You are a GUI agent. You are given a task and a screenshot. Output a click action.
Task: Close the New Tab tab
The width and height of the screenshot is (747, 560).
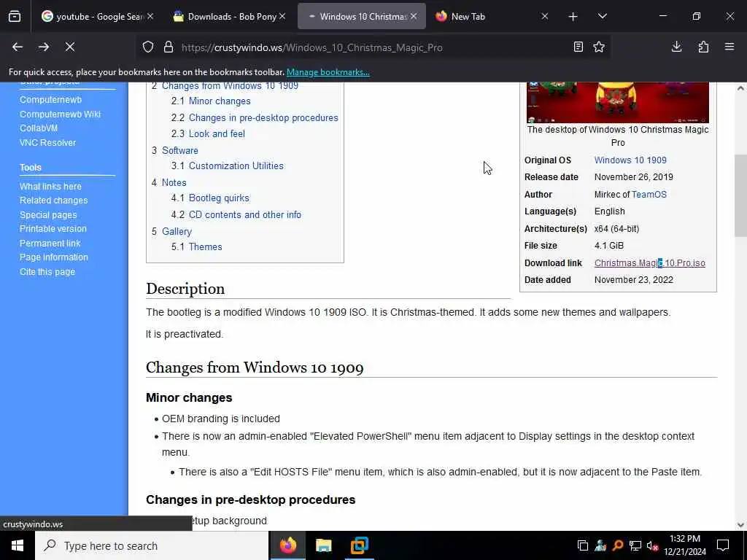point(545,17)
